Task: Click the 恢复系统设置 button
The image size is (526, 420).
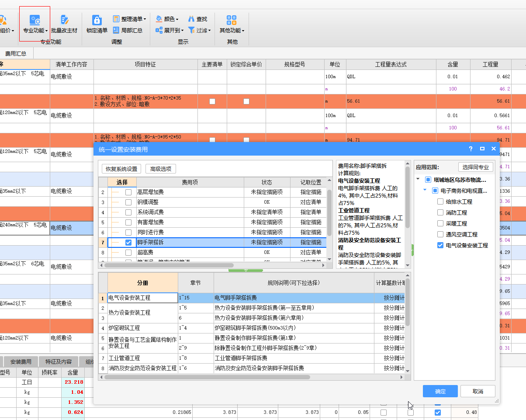Action: point(121,169)
